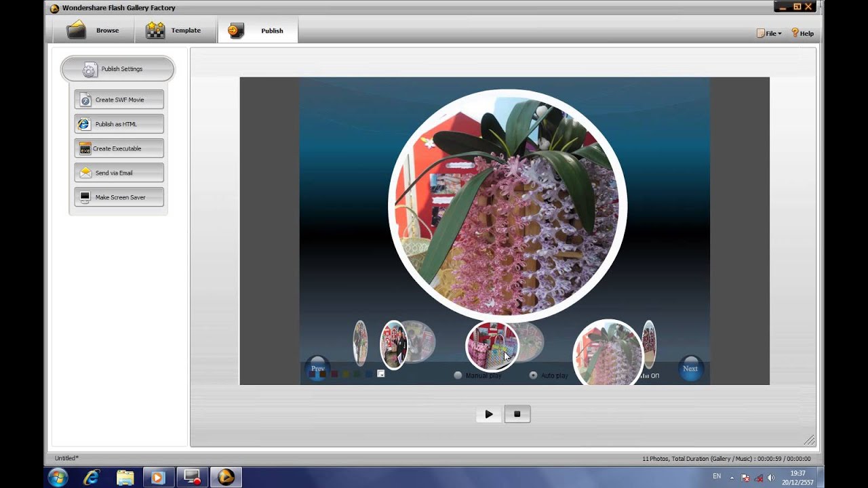The width and height of the screenshot is (868, 488).
Task: Pick the dark red color swatch in gallery
Action: 334,373
